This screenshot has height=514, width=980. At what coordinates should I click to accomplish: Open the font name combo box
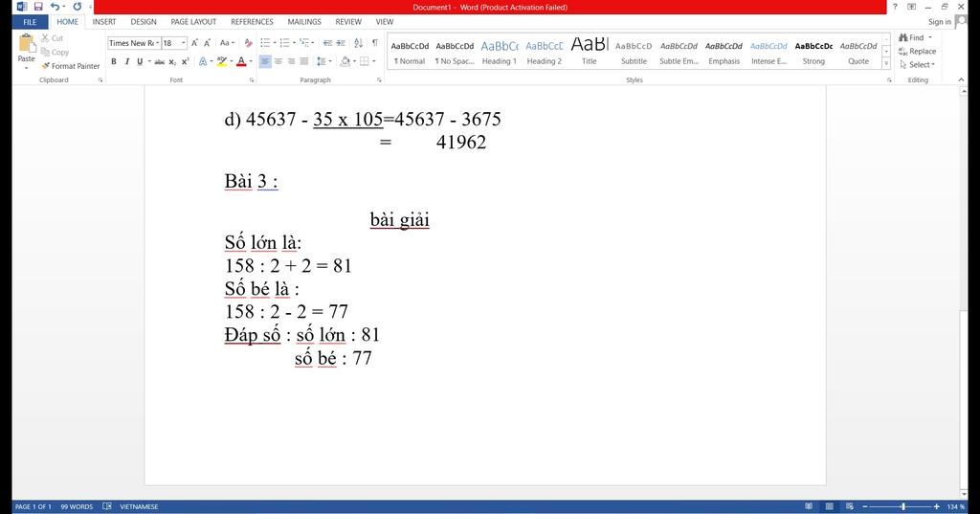pyautogui.click(x=134, y=43)
